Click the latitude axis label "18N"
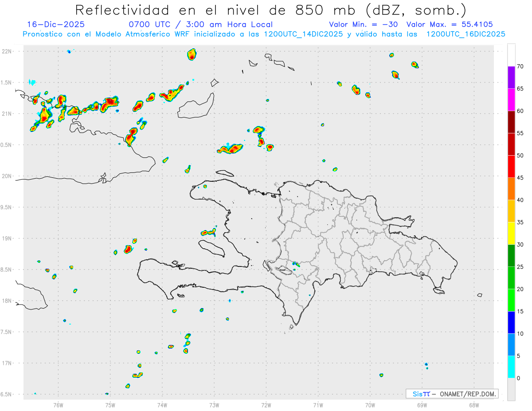532x411 pixels. pos(7,301)
